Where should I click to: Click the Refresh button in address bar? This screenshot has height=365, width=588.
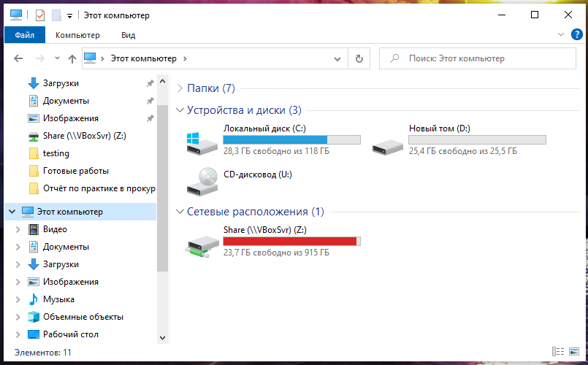pyautogui.click(x=359, y=58)
